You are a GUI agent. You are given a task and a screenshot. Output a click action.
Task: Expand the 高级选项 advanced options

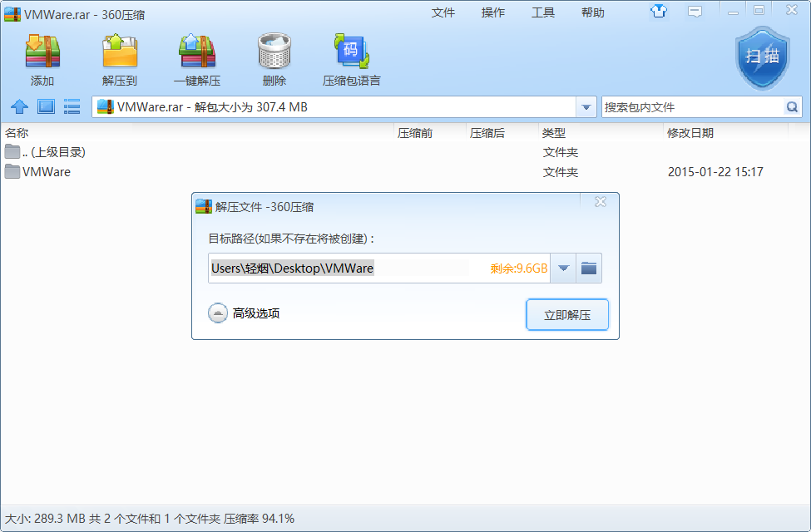tap(218, 313)
